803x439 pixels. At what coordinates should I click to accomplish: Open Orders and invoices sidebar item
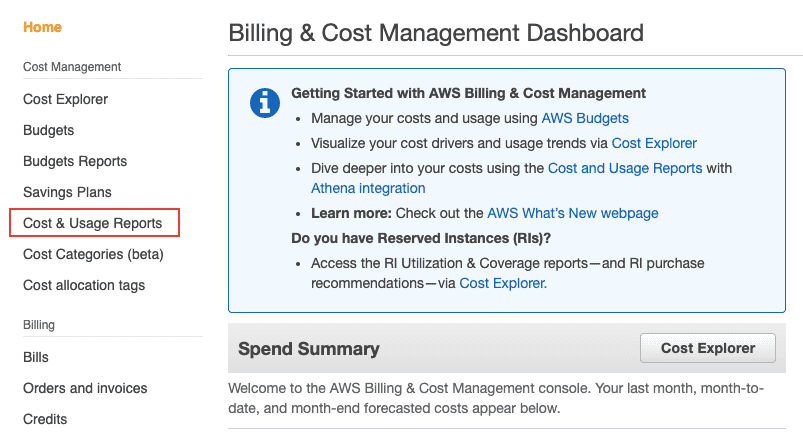[85, 388]
